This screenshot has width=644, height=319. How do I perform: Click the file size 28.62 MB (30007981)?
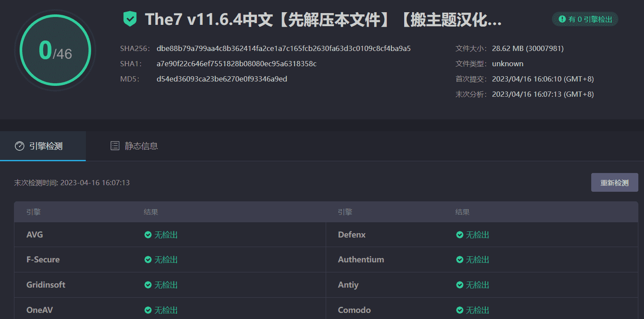tap(528, 48)
